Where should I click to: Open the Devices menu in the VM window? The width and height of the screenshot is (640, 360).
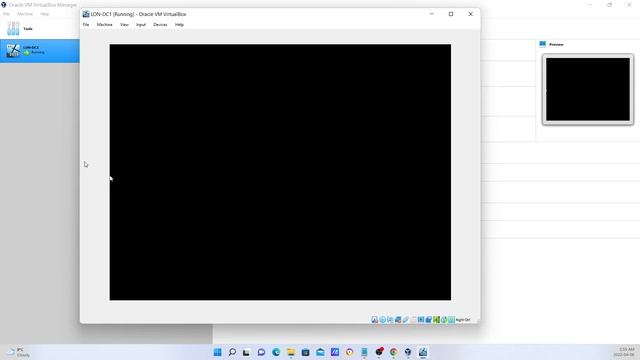160,24
